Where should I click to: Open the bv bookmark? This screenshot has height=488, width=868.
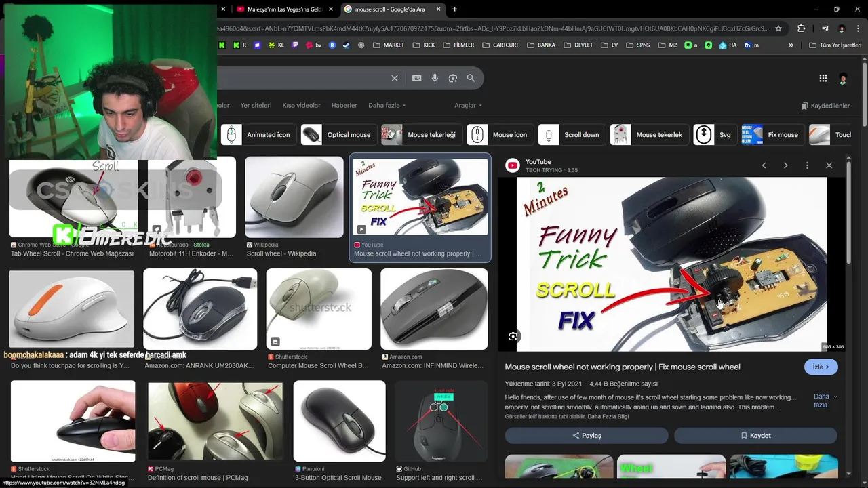(313, 45)
